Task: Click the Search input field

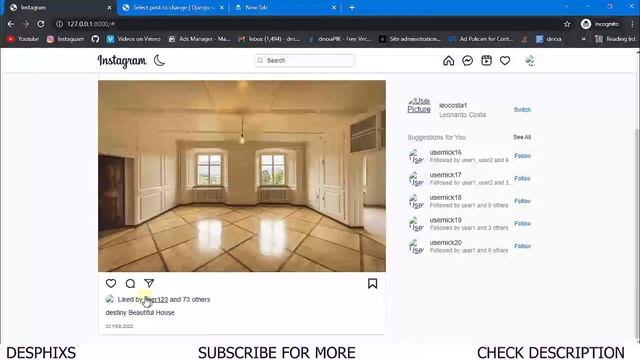Action: point(304,60)
